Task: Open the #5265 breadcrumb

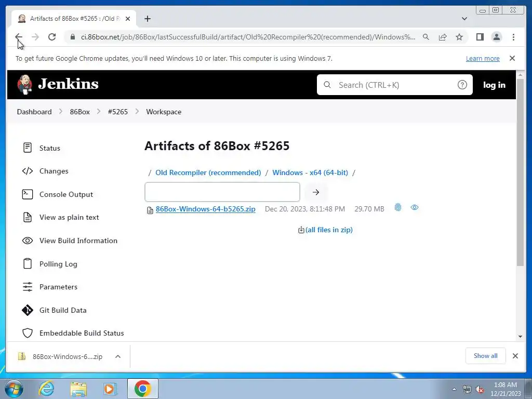Action: click(118, 112)
